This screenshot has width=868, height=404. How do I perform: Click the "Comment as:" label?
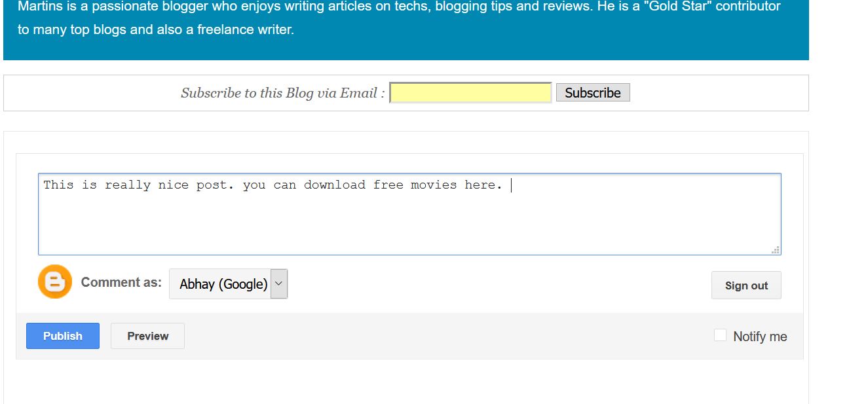coord(121,283)
